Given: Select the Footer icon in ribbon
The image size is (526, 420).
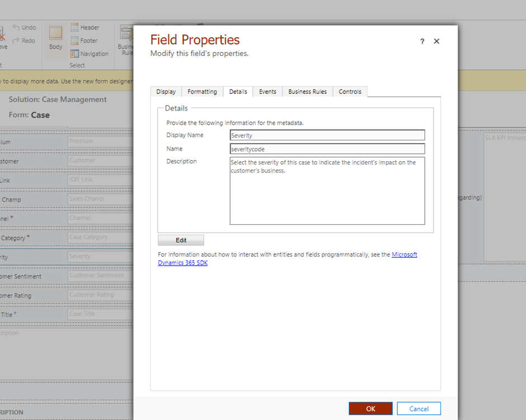Looking at the screenshot, I should 75,41.
